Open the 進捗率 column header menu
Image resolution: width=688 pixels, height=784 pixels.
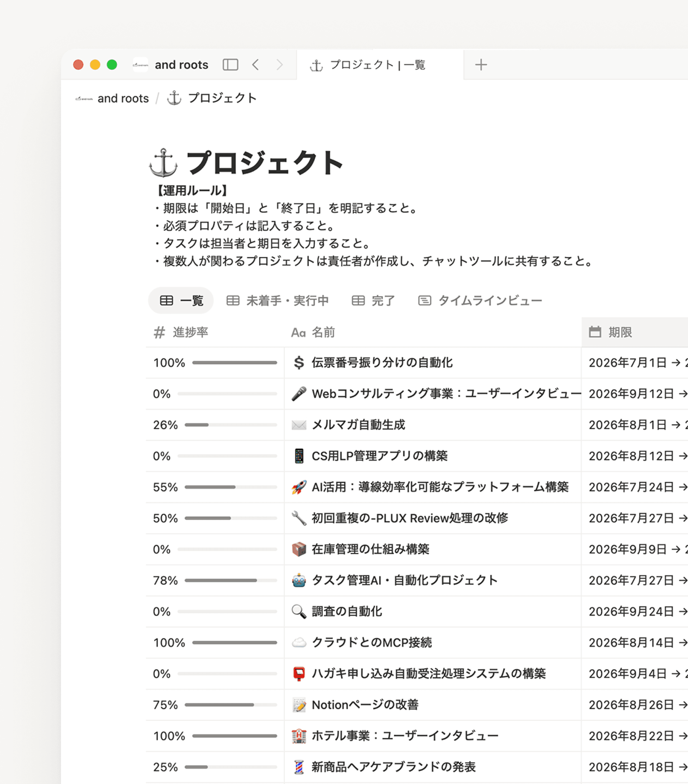(215, 332)
